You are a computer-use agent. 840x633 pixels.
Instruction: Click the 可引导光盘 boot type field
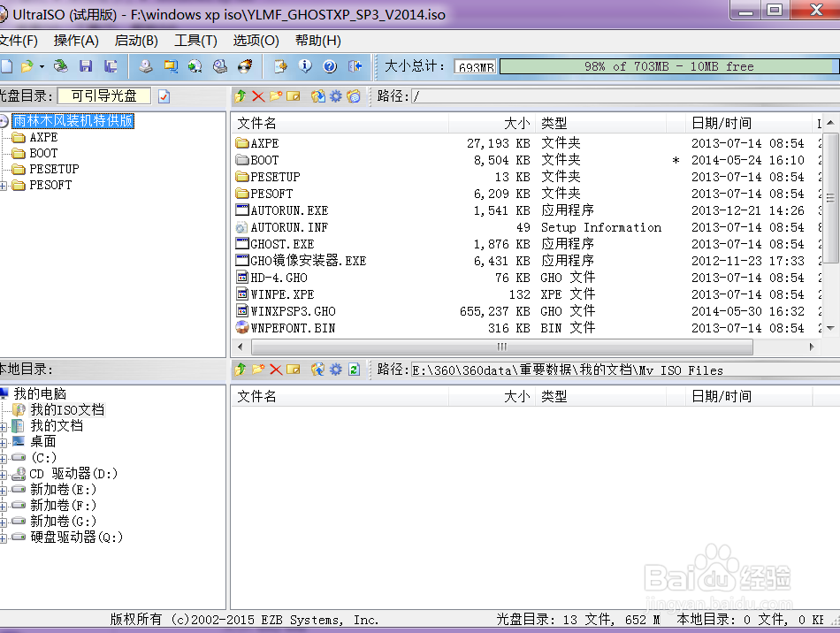click(104, 96)
